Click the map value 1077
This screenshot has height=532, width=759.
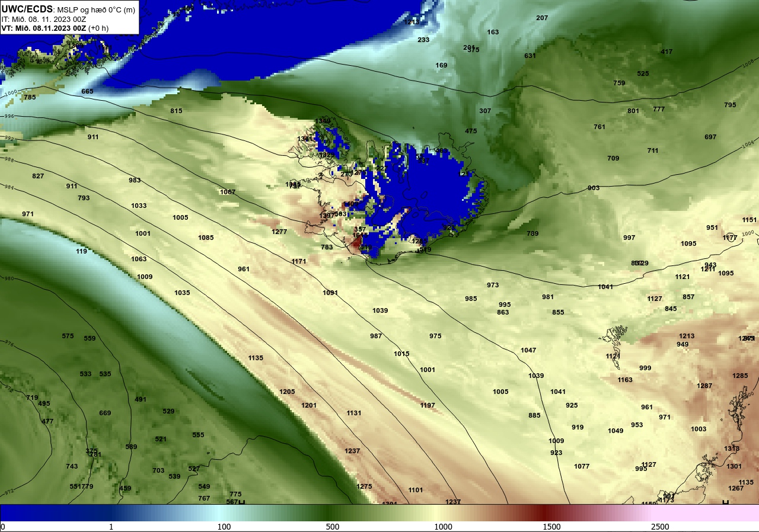582,466
